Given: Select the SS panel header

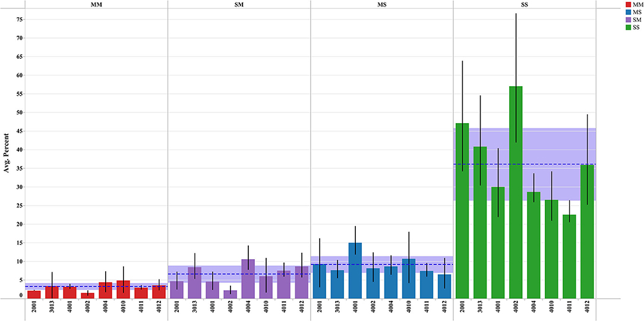Looking at the screenshot, I should (x=525, y=4).
